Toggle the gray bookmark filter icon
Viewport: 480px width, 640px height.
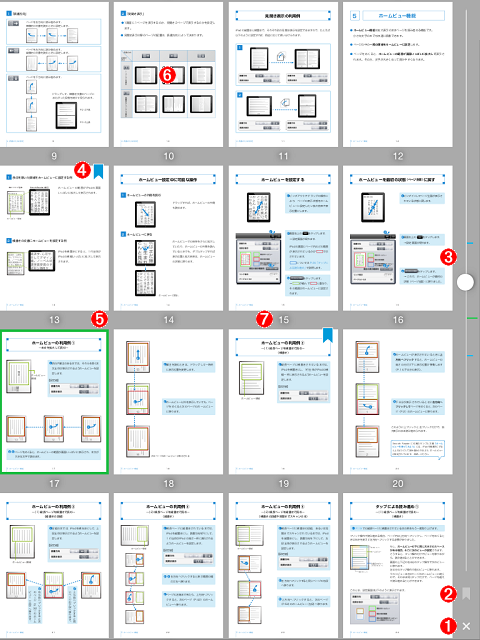click(466, 594)
